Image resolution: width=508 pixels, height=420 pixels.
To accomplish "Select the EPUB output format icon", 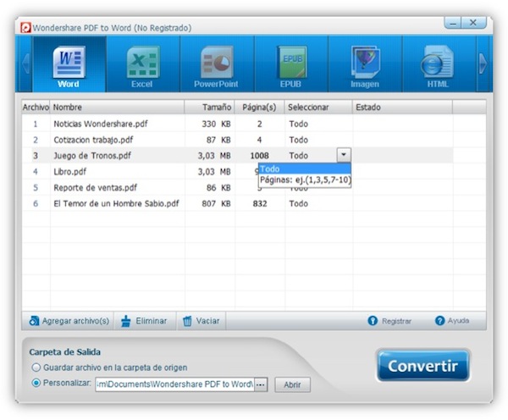I will click(291, 64).
